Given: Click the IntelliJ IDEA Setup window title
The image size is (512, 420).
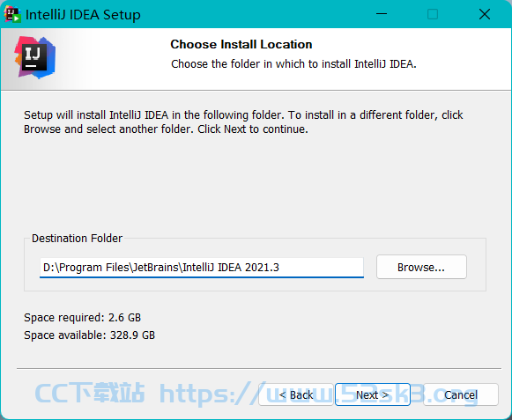Looking at the screenshot, I should tap(83, 15).
